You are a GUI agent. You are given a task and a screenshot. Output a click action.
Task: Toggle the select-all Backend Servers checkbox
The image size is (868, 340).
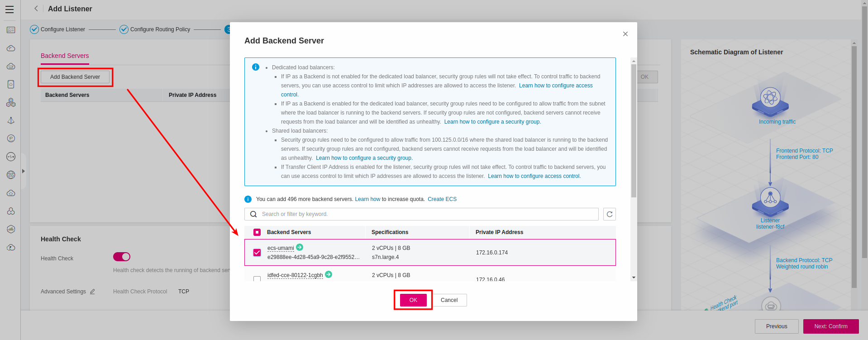point(257,232)
